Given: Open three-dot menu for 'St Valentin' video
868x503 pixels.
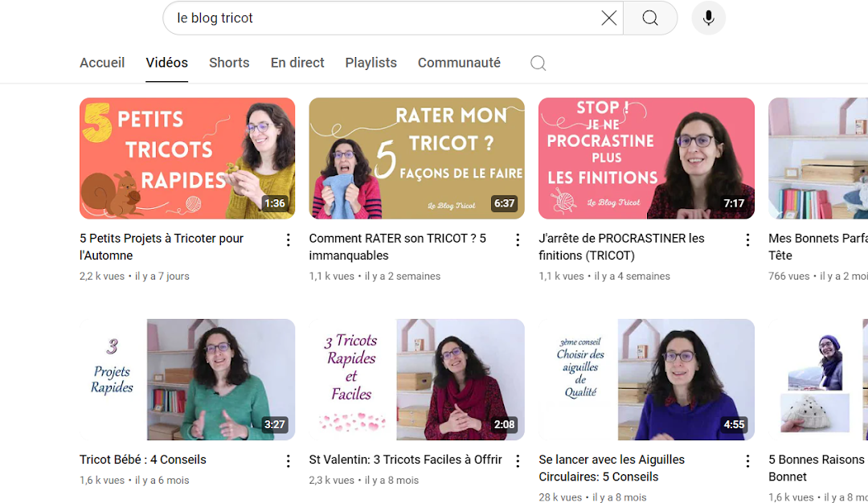Looking at the screenshot, I should (518, 461).
